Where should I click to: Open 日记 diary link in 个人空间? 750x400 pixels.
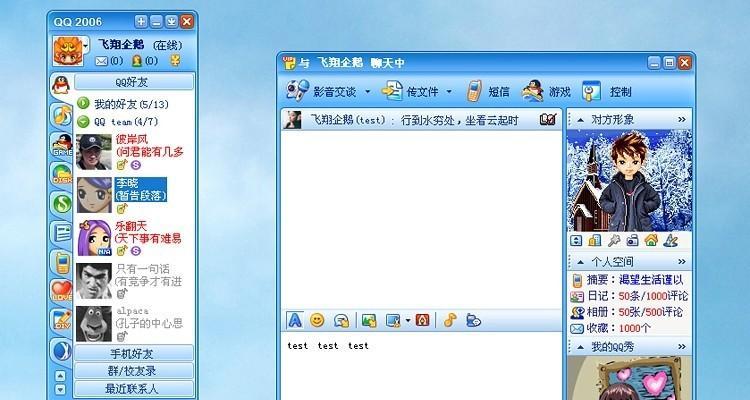point(629,296)
